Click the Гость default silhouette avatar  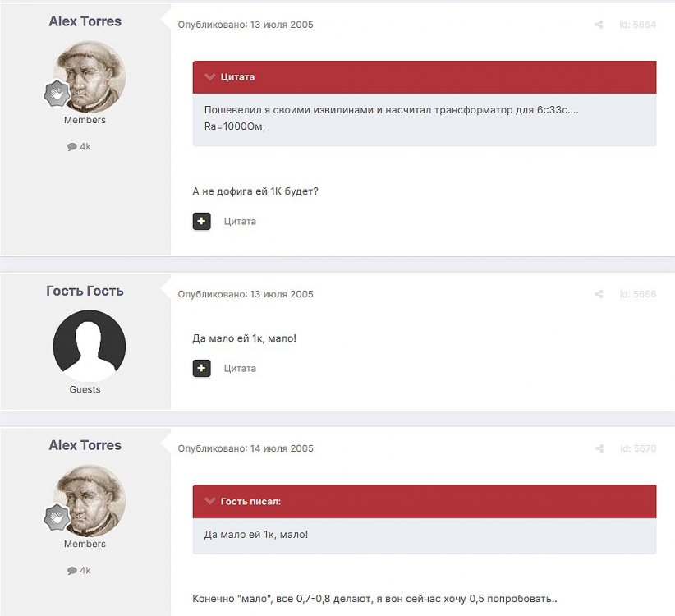[x=89, y=346]
